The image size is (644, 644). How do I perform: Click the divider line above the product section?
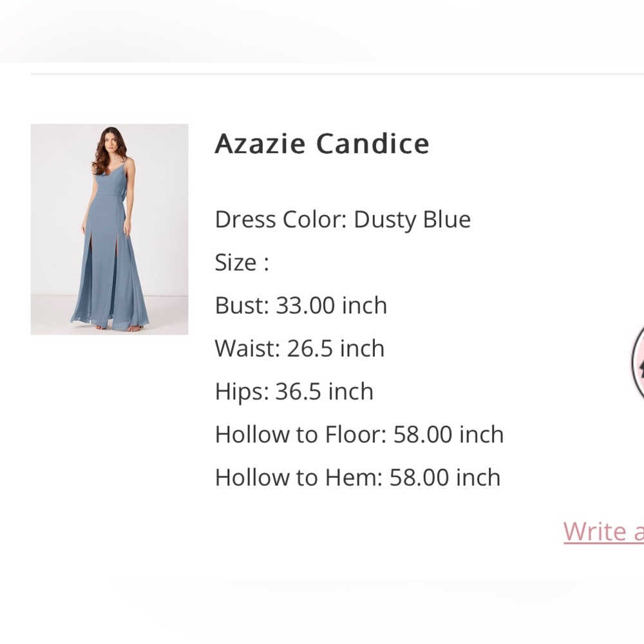pos(322,73)
